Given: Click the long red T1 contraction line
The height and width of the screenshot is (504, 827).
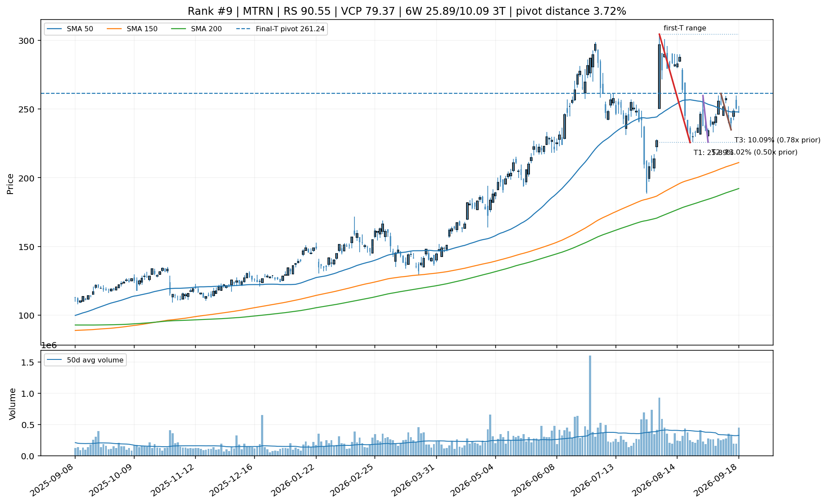Looking at the screenshot, I should (675, 88).
